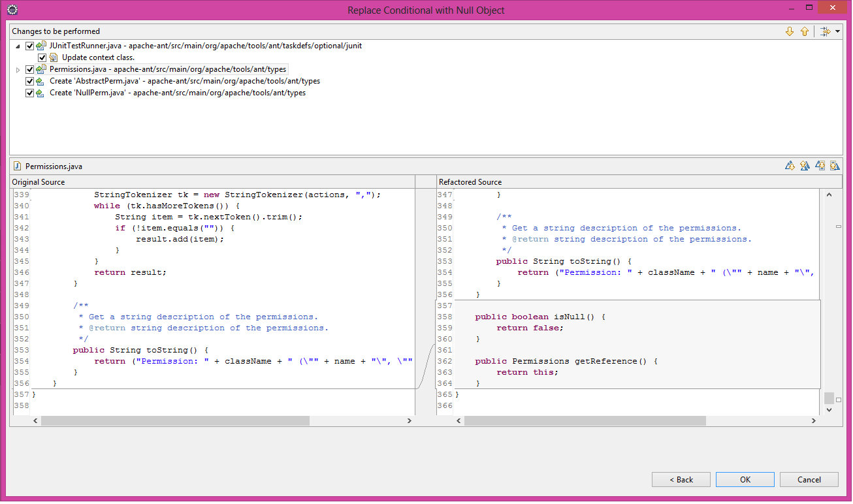Screen dimensions: 853x504
Task: Click up arrow of Refactored Source vertical scrollbar
Action: [829, 195]
